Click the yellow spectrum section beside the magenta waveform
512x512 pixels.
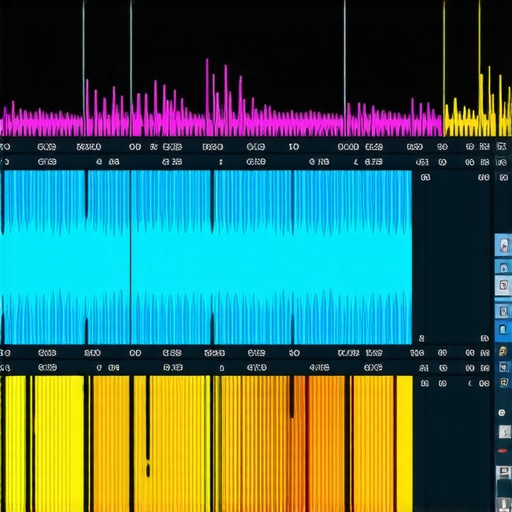[477, 100]
